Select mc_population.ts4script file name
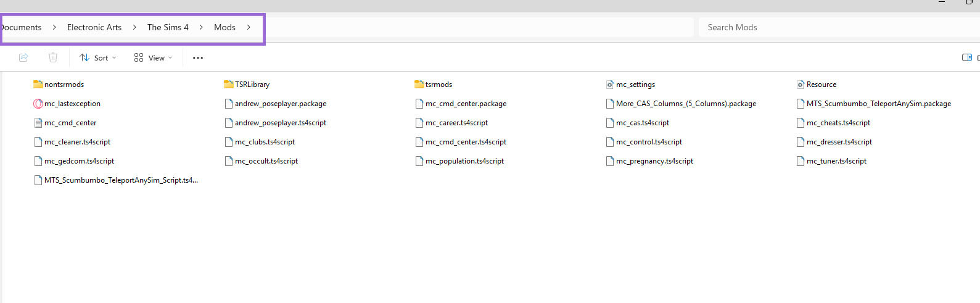The width and height of the screenshot is (980, 303). pyautogui.click(x=464, y=161)
